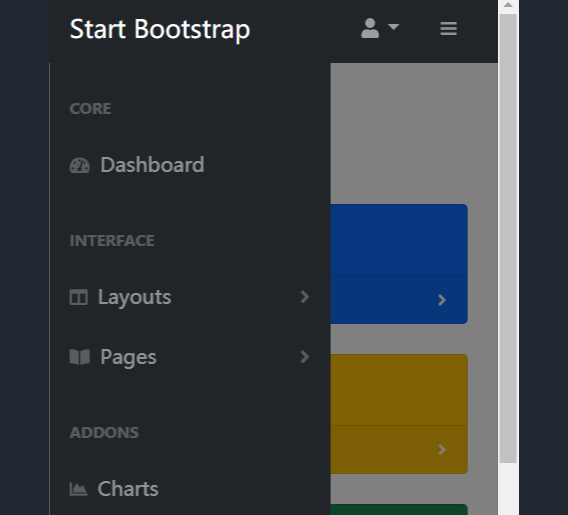
Task: Click the Pages book icon
Action: click(x=79, y=357)
